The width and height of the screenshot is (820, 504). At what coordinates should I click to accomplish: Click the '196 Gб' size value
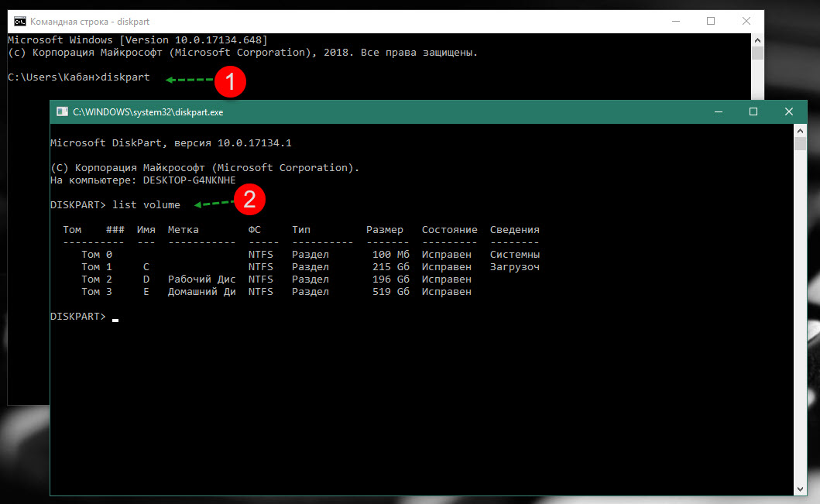tap(391, 279)
